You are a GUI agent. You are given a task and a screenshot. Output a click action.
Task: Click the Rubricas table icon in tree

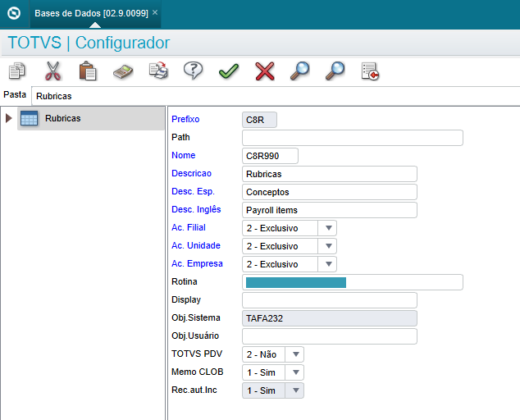point(30,118)
